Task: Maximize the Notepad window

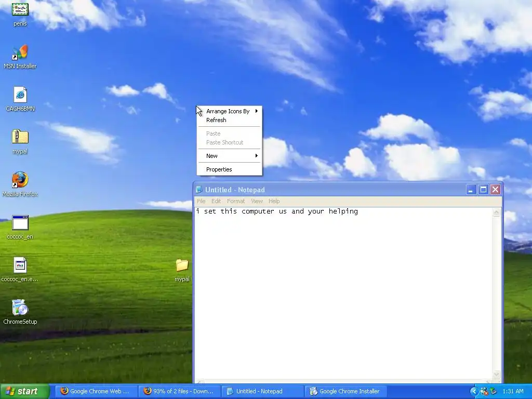Action: pos(483,190)
